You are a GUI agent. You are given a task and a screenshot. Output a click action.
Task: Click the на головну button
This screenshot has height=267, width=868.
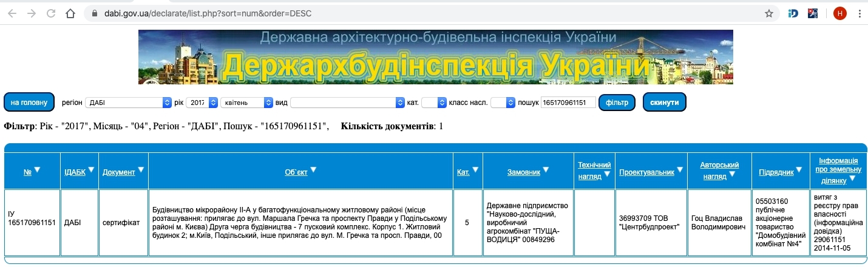click(x=29, y=103)
